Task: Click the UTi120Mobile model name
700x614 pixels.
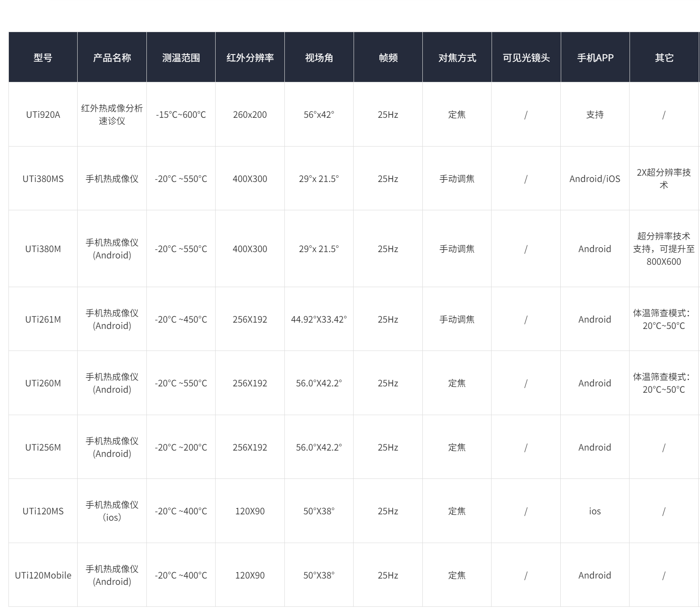Action: [x=43, y=576]
